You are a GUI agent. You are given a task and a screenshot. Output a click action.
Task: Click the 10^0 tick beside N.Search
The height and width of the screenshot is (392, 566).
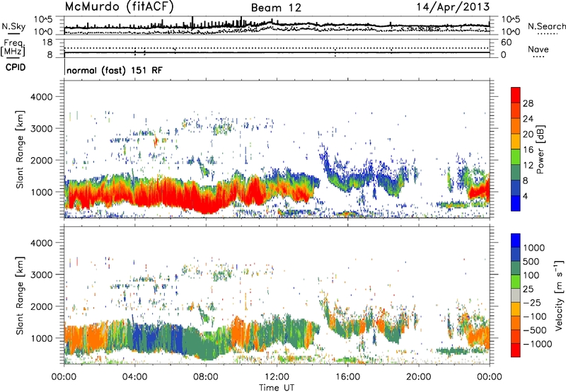tap(510, 32)
